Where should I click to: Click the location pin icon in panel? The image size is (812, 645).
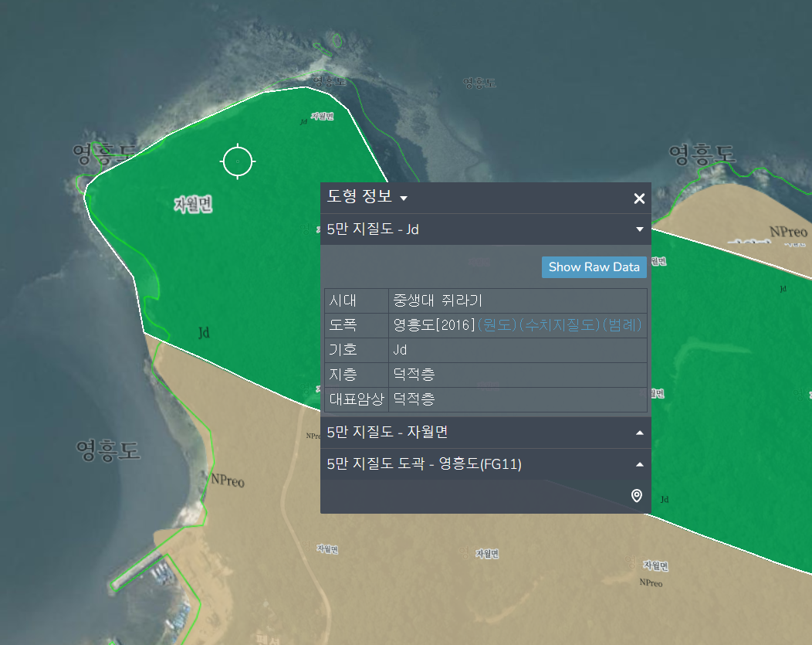pos(637,496)
